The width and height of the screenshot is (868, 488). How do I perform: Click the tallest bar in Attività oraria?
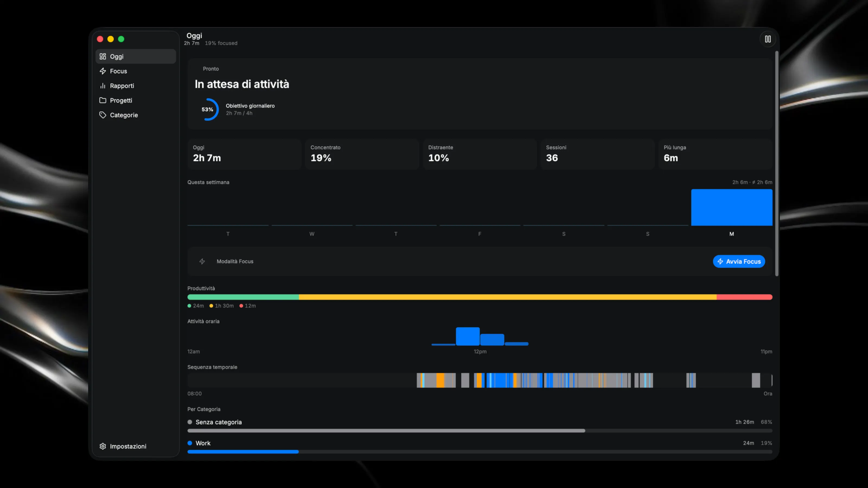pyautogui.click(x=468, y=336)
